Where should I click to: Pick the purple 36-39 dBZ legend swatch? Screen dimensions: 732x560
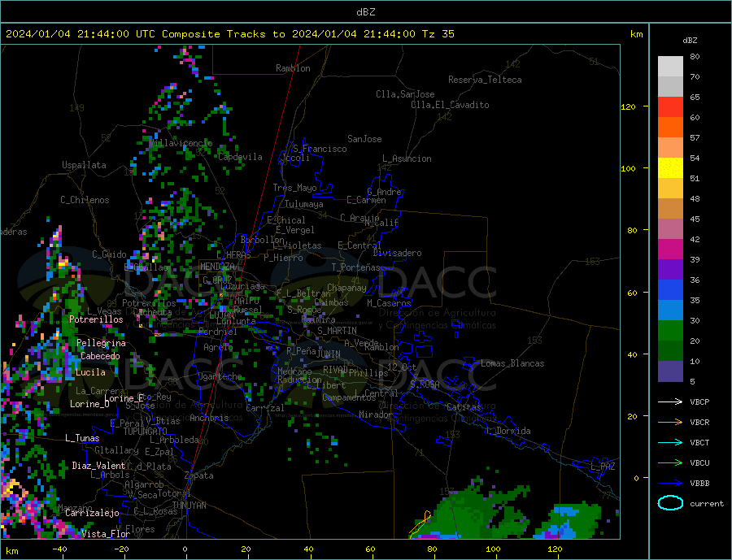pyautogui.click(x=670, y=270)
